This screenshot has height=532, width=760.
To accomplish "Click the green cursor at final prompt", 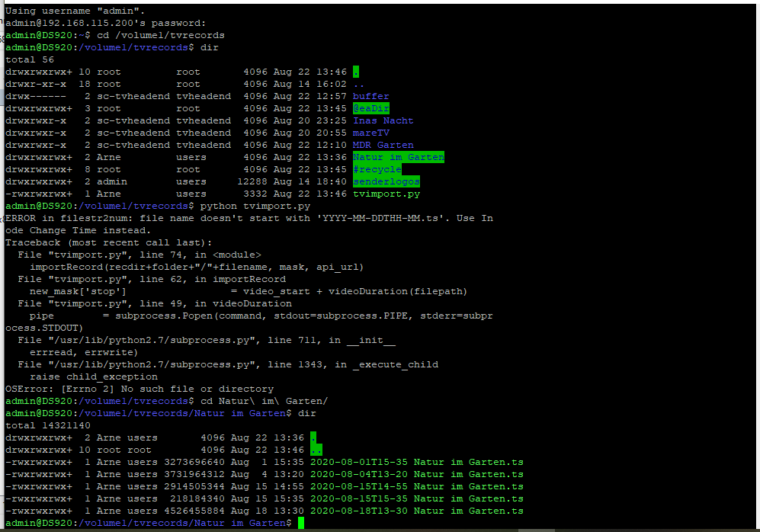I will tap(301, 523).
